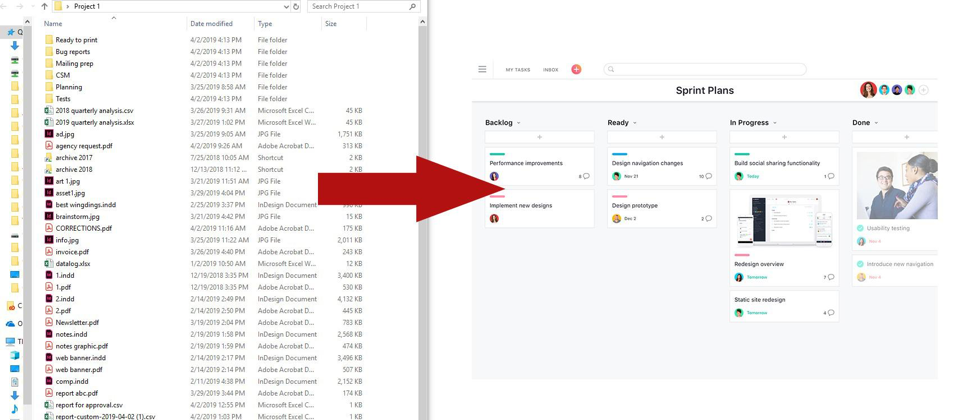Image resolution: width=974 pixels, height=420 pixels.
Task: Click the Sprint Plans search bar
Action: click(x=705, y=70)
